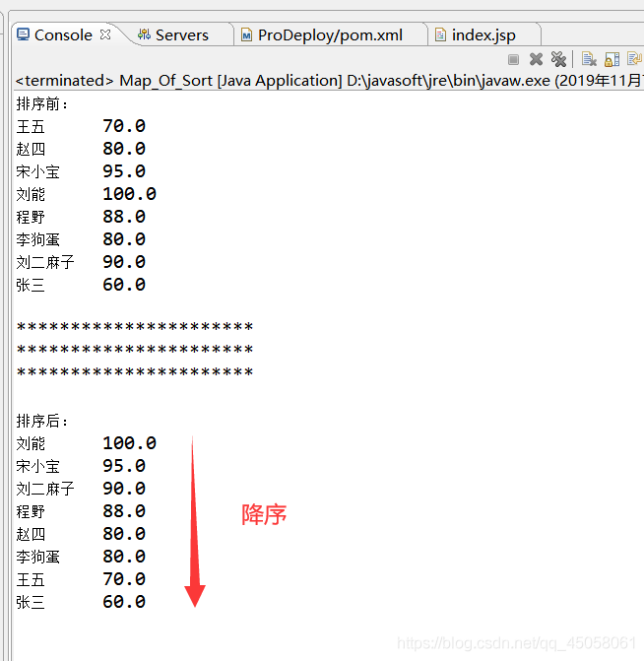
Task: Click the pom.xml Maven file icon
Action: click(x=247, y=35)
